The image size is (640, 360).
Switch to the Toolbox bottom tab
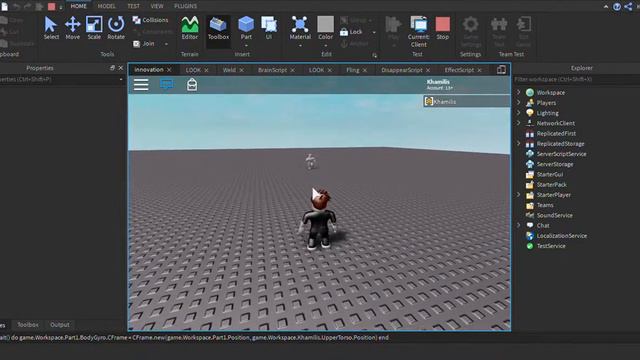(x=28, y=325)
